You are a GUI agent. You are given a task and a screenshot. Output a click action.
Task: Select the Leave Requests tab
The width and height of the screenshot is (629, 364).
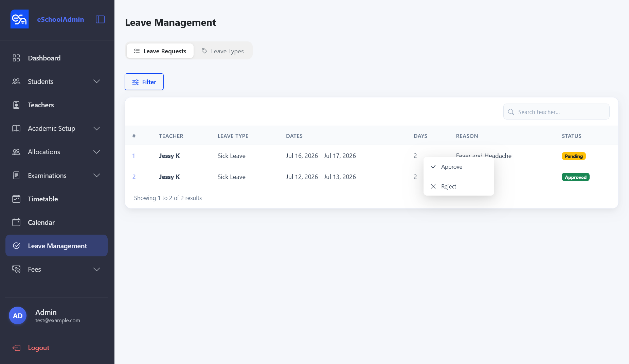pos(160,51)
